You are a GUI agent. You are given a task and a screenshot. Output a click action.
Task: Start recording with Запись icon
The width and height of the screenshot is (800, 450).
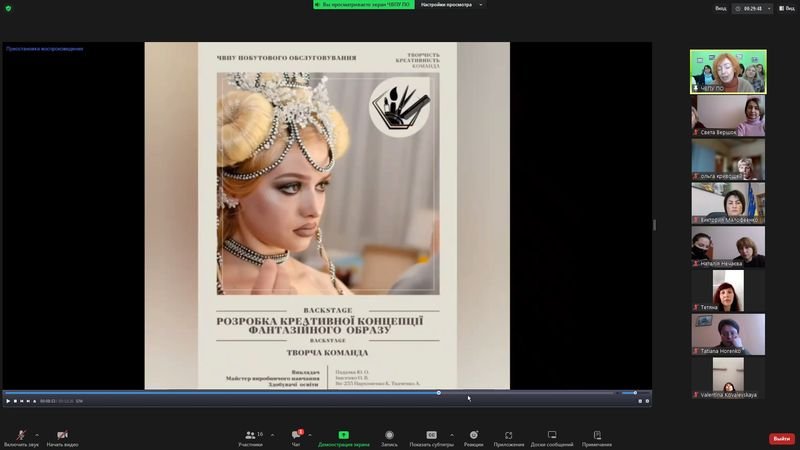coord(389,436)
